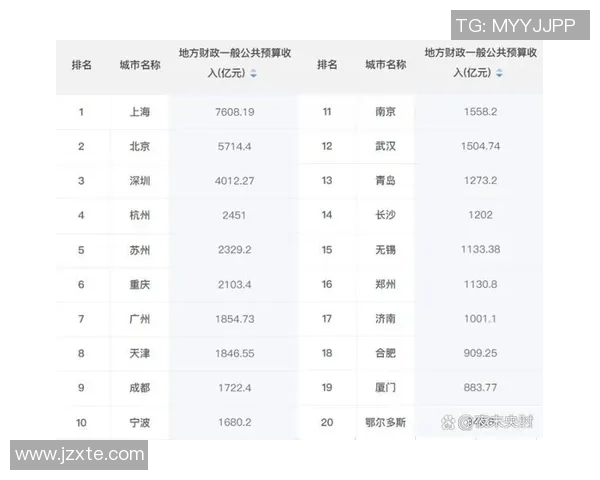The width and height of the screenshot is (600, 480).
Task: Select the 厦门 city cell
Action: [385, 388]
